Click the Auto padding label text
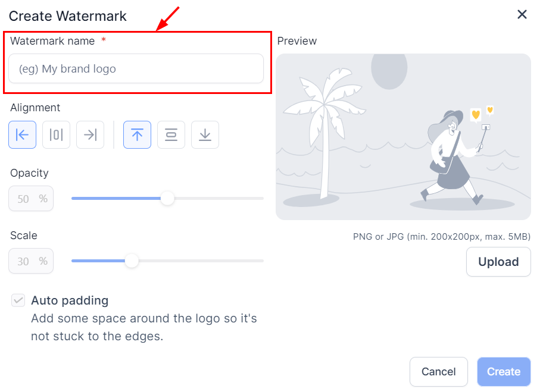The width and height of the screenshot is (543, 392). (x=70, y=300)
